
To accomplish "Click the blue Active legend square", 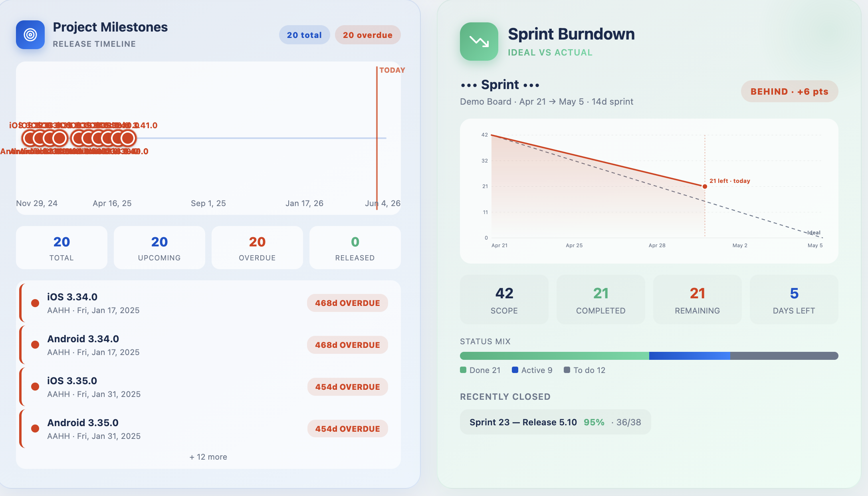I will [515, 370].
